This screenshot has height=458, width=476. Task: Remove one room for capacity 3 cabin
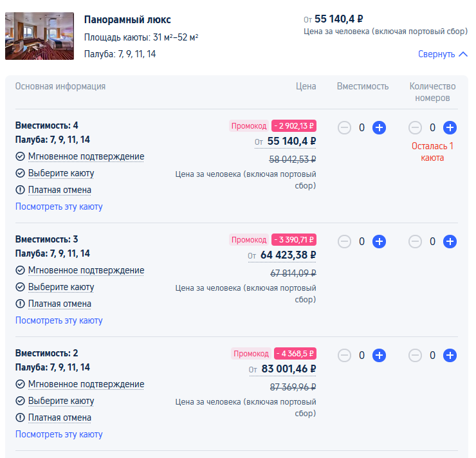(x=415, y=242)
